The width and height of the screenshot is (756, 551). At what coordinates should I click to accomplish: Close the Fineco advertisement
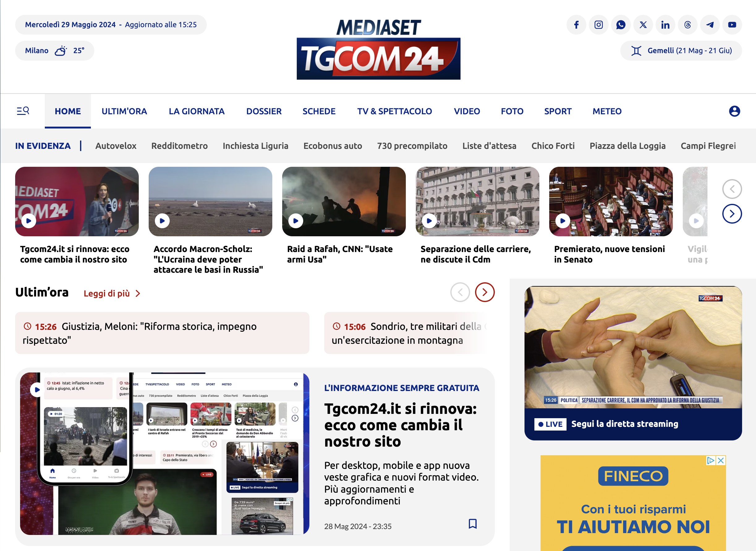click(x=721, y=461)
